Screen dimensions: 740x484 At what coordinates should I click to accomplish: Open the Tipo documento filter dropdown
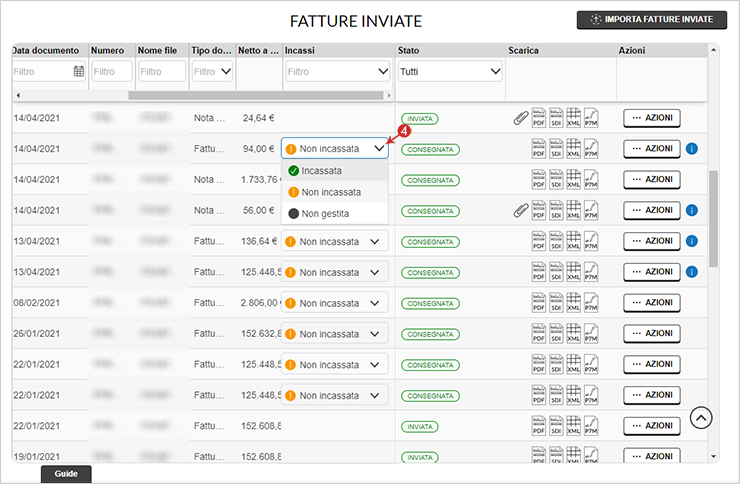212,71
